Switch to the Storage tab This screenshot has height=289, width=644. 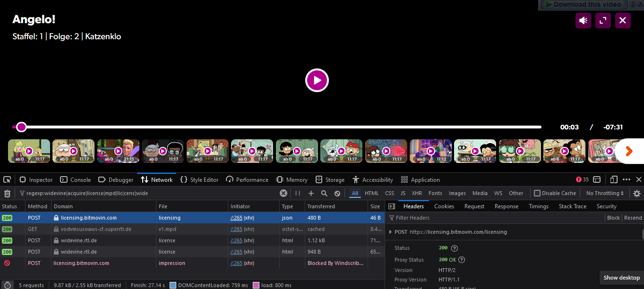tap(330, 180)
